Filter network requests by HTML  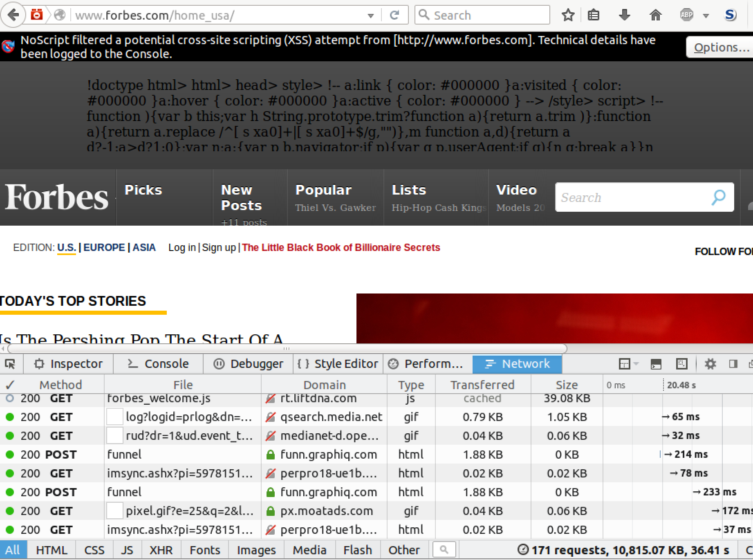52,550
